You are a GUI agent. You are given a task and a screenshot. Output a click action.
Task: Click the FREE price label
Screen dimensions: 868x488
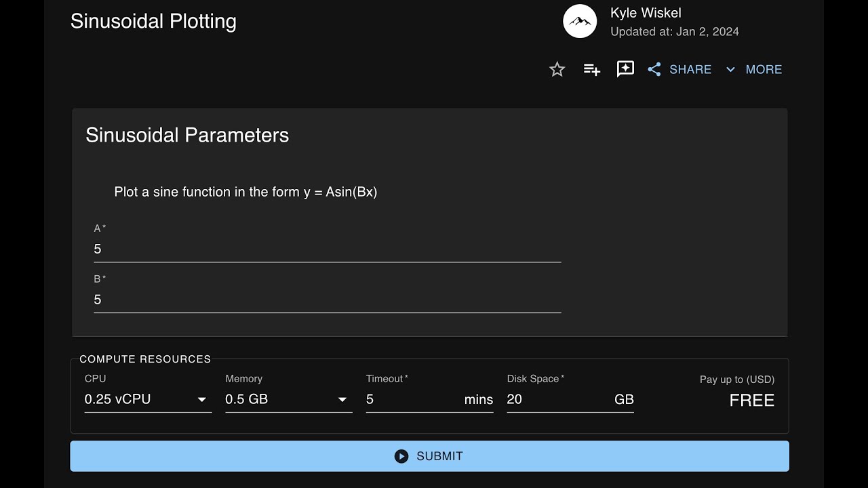751,401
